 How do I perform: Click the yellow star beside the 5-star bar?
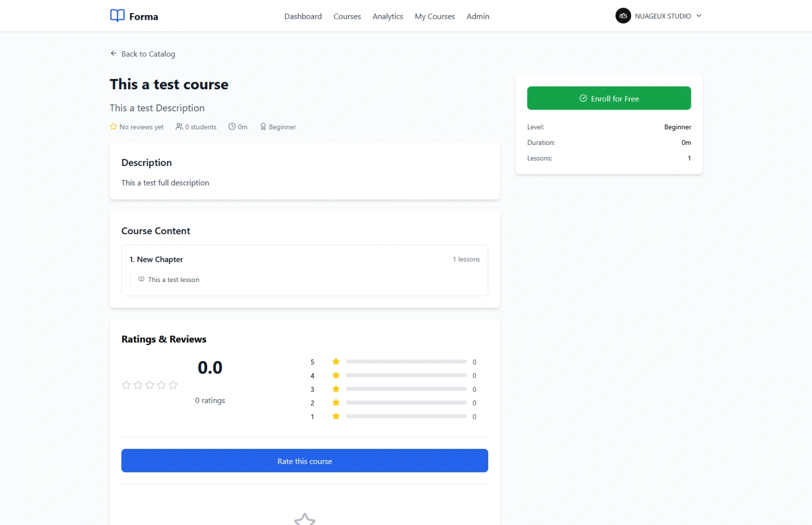pos(336,361)
